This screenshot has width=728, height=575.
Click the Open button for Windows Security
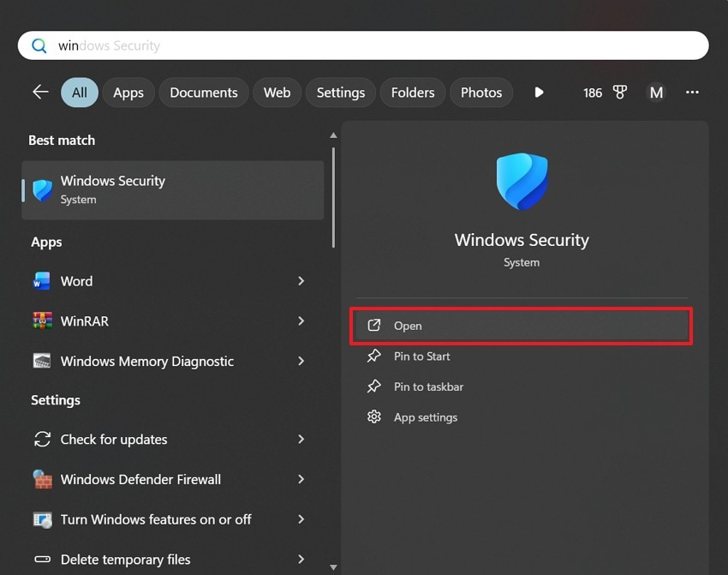(521, 326)
